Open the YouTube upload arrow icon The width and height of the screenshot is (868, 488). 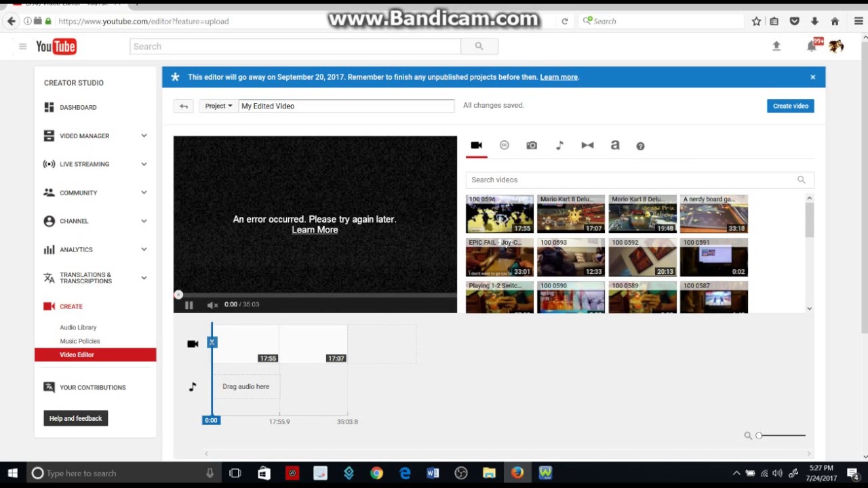776,46
